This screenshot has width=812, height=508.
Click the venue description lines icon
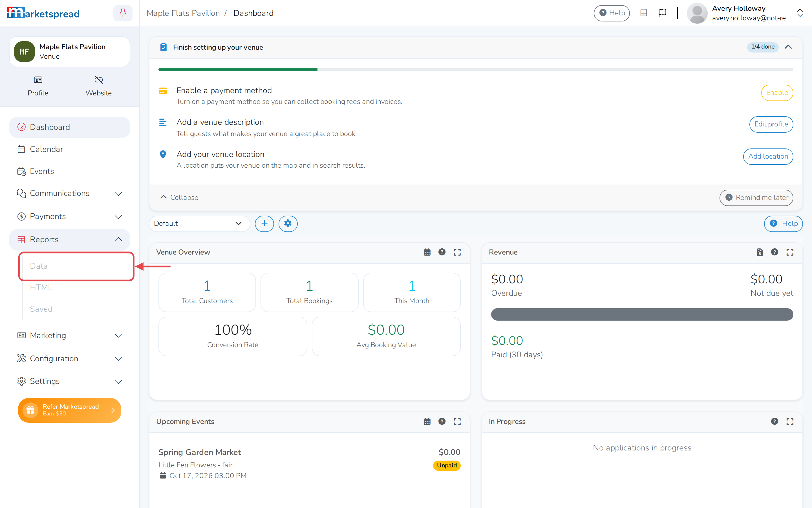coord(163,122)
